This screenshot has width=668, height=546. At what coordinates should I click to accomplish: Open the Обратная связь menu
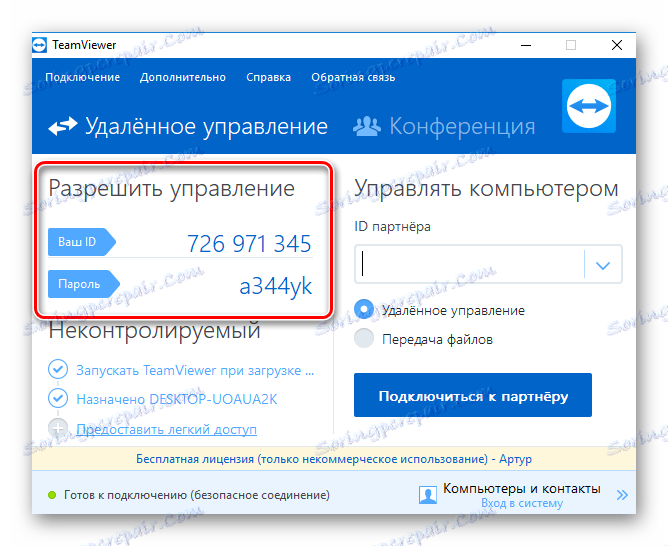[353, 77]
